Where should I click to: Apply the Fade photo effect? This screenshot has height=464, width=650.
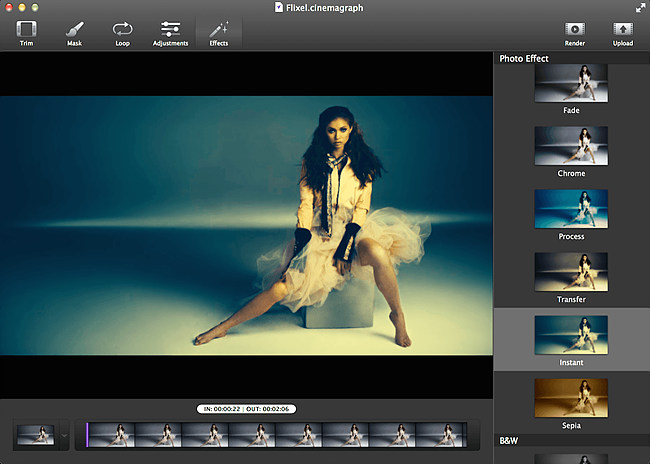571,89
